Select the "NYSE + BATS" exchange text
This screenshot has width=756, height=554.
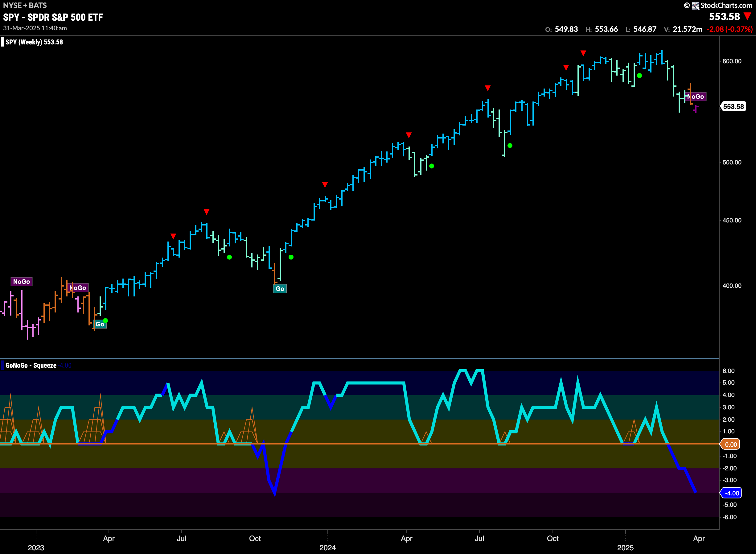click(x=25, y=5)
